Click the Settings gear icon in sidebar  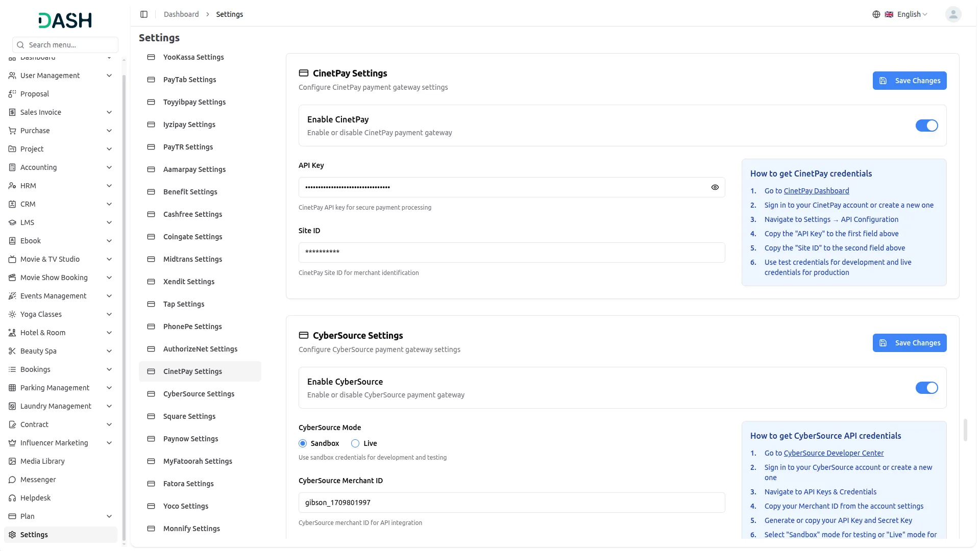point(12,535)
